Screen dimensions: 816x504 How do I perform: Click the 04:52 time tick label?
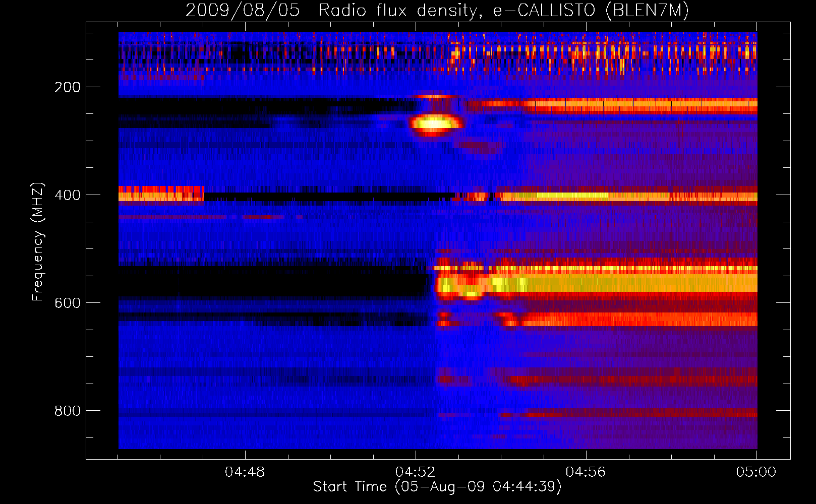[x=416, y=472]
